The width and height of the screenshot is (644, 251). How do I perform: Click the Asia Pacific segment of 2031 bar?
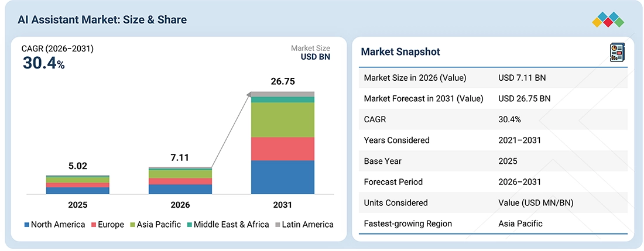[283, 120]
